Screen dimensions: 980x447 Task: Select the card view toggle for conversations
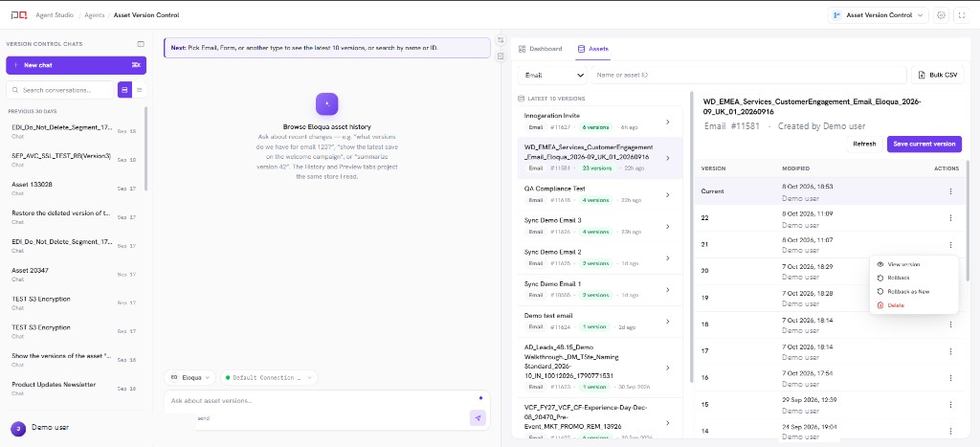click(124, 90)
